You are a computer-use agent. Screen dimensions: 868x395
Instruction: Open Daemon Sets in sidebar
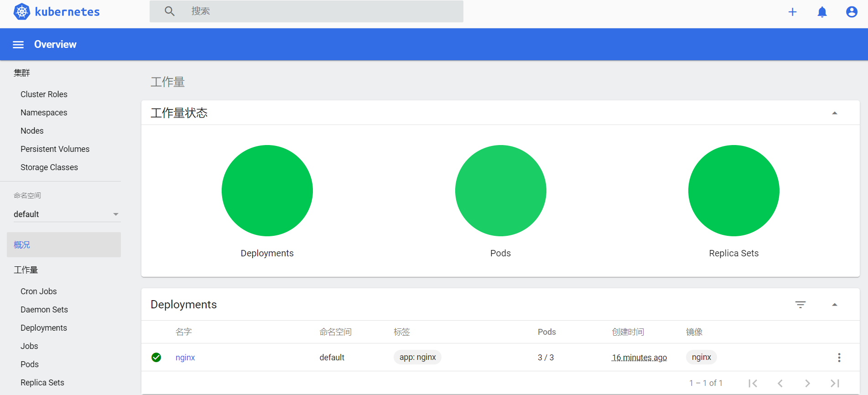(44, 310)
